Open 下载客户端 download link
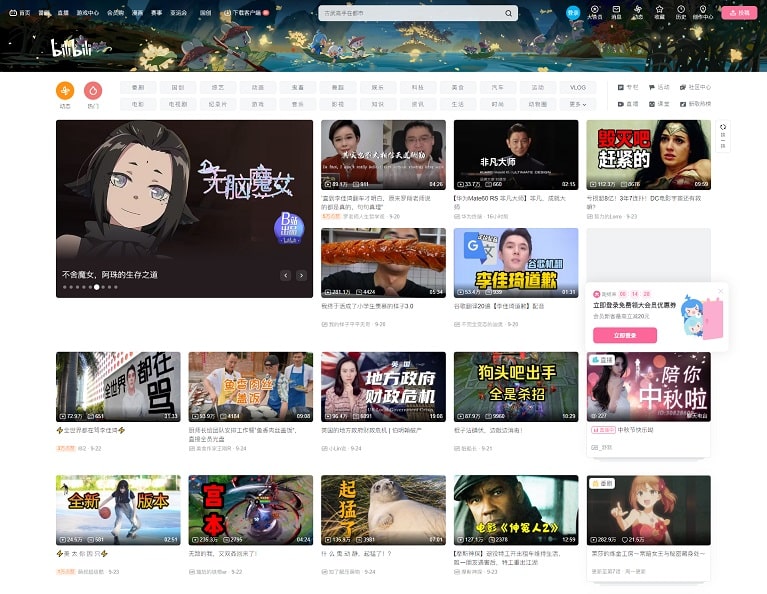Viewport: 767px width, 594px height. [x=246, y=13]
